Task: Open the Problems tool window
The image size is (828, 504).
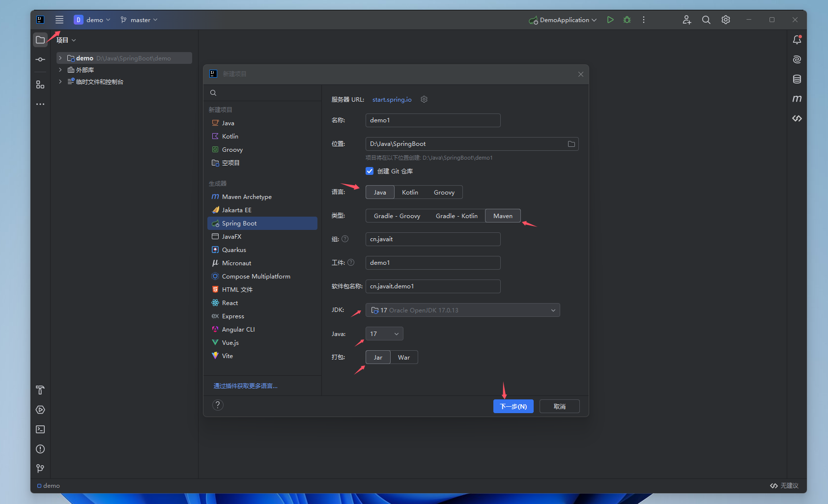Action: pyautogui.click(x=40, y=449)
